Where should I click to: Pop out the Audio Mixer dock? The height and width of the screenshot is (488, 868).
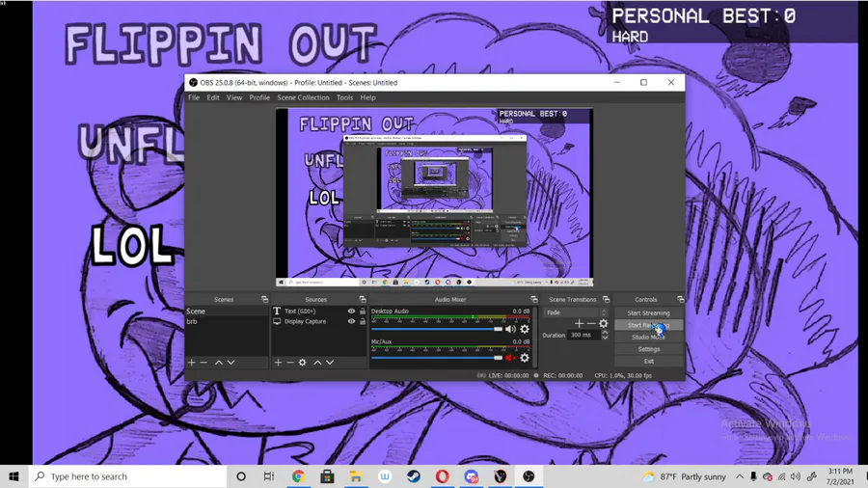point(534,299)
